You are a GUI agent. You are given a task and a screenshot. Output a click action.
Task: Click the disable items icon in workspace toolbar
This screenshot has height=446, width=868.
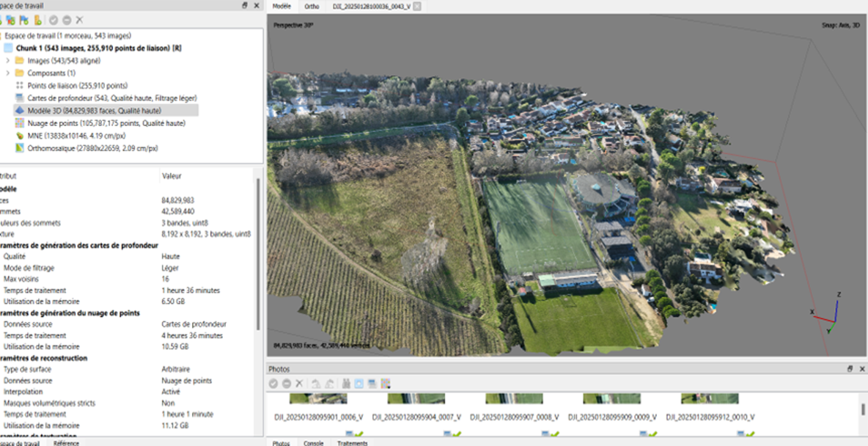click(x=66, y=20)
